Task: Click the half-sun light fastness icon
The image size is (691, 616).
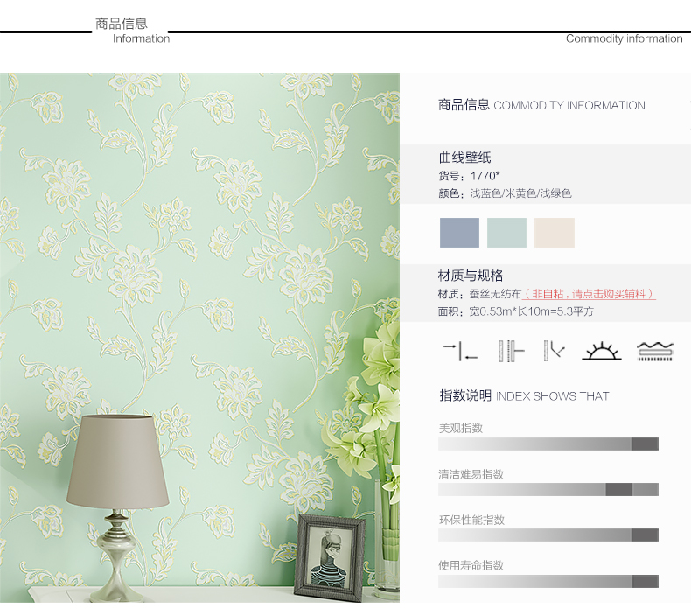Action: (x=602, y=352)
